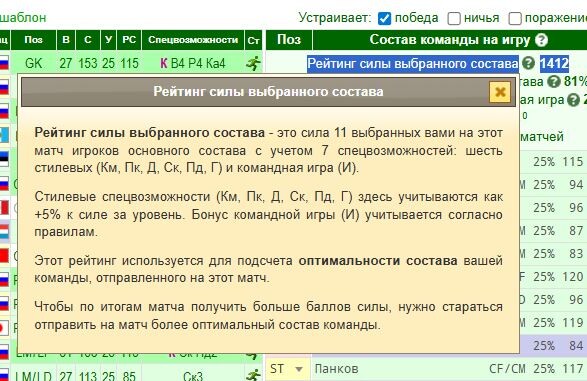Screen dimensions: 587x381
Task: Click the GK position cell
Action: (x=33, y=63)
